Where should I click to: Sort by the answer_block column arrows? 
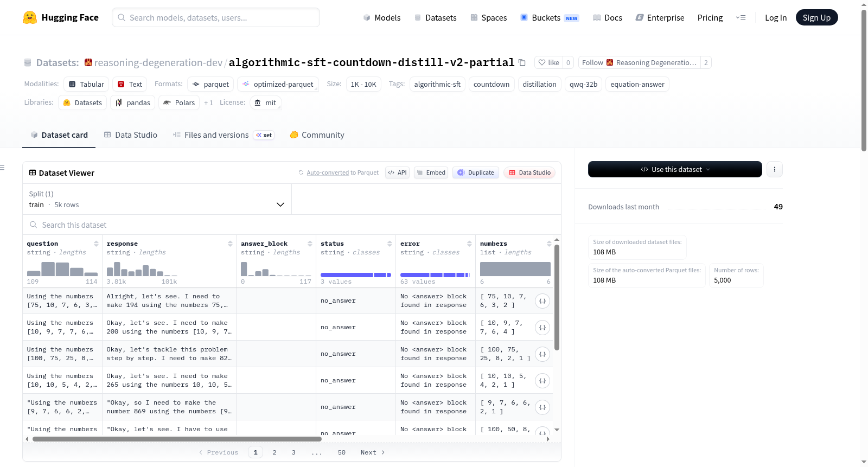tap(310, 244)
